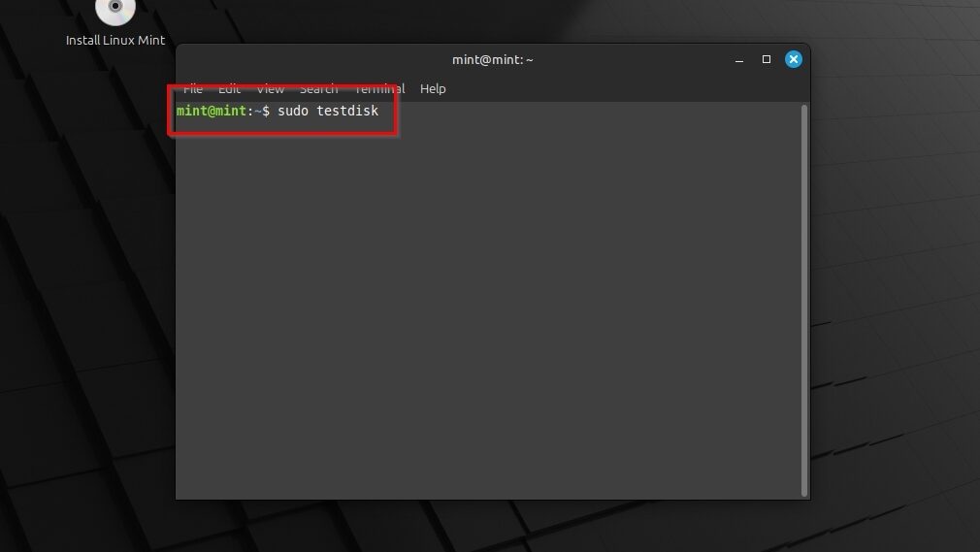Open the File menu

click(x=193, y=88)
